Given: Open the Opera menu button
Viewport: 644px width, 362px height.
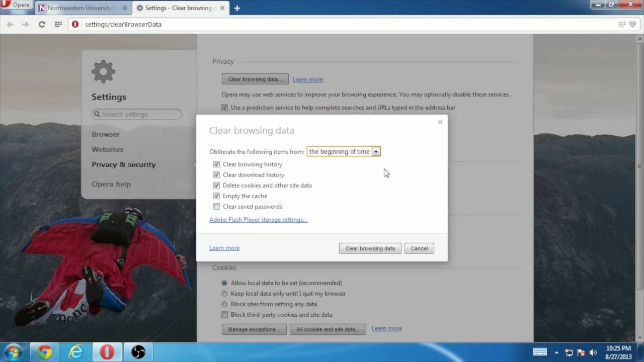Looking at the screenshot, I should coord(17,5).
